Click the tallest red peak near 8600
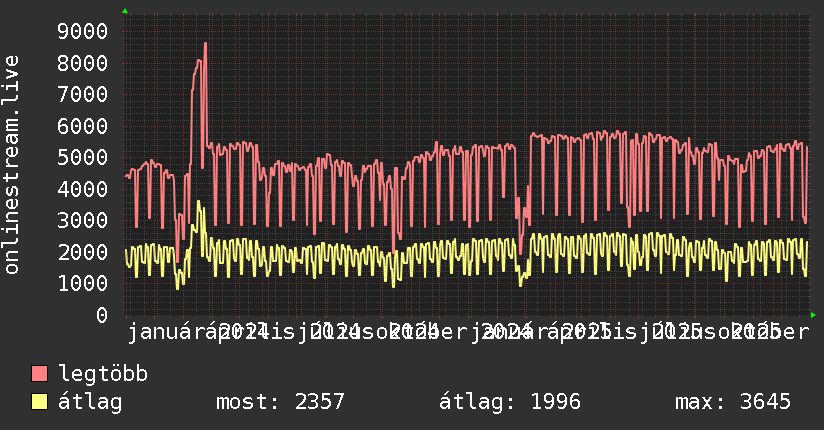This screenshot has width=824, height=430. tap(205, 44)
